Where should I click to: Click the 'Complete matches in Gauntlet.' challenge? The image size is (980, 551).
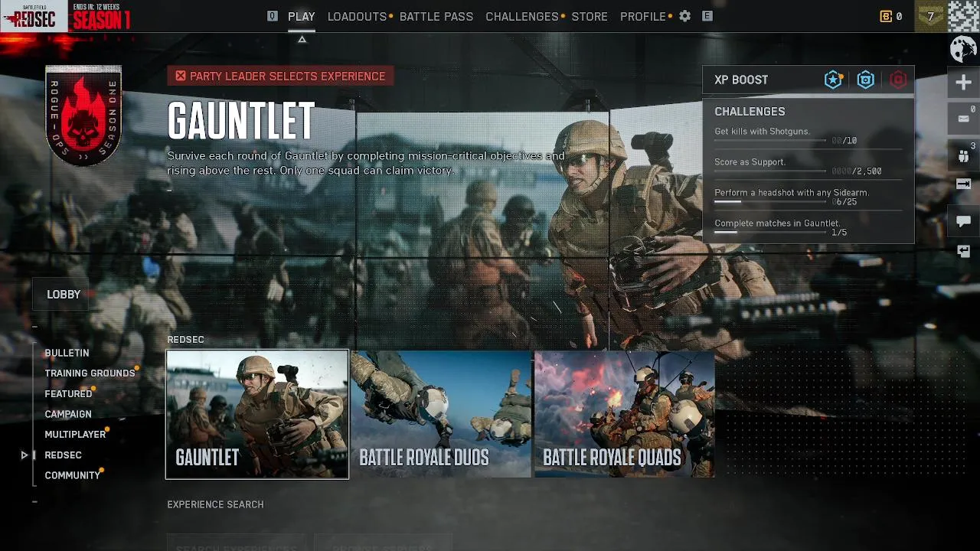[x=777, y=223]
